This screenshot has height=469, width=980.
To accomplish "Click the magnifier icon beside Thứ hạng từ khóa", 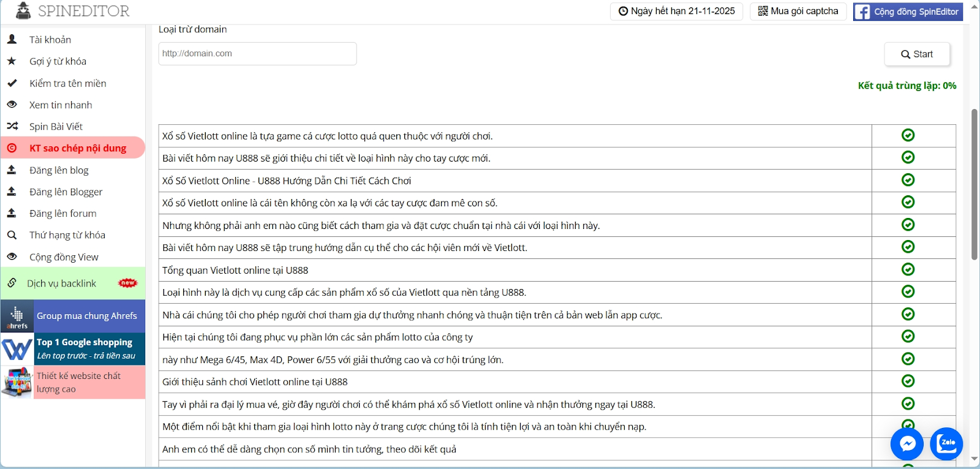I will click(x=12, y=234).
